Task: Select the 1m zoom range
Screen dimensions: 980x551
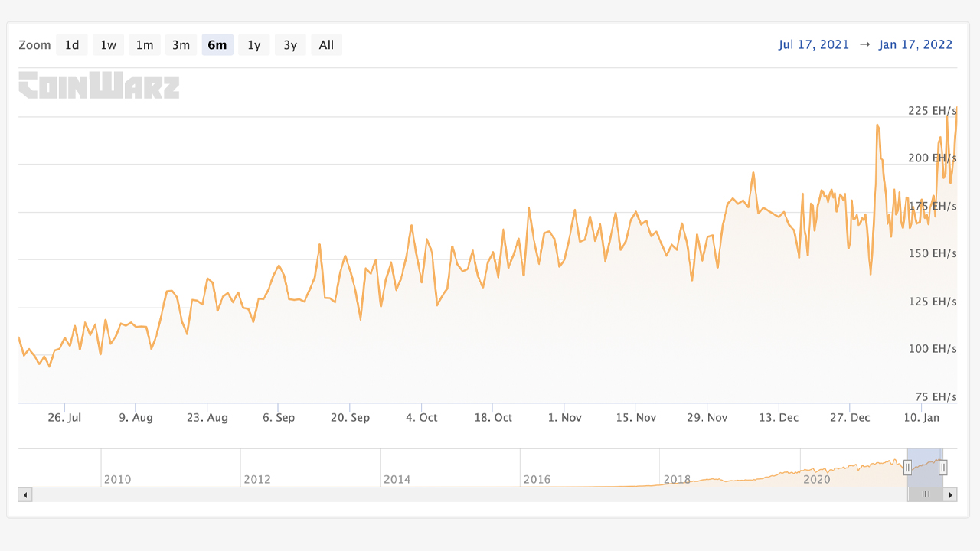Action: click(x=145, y=45)
